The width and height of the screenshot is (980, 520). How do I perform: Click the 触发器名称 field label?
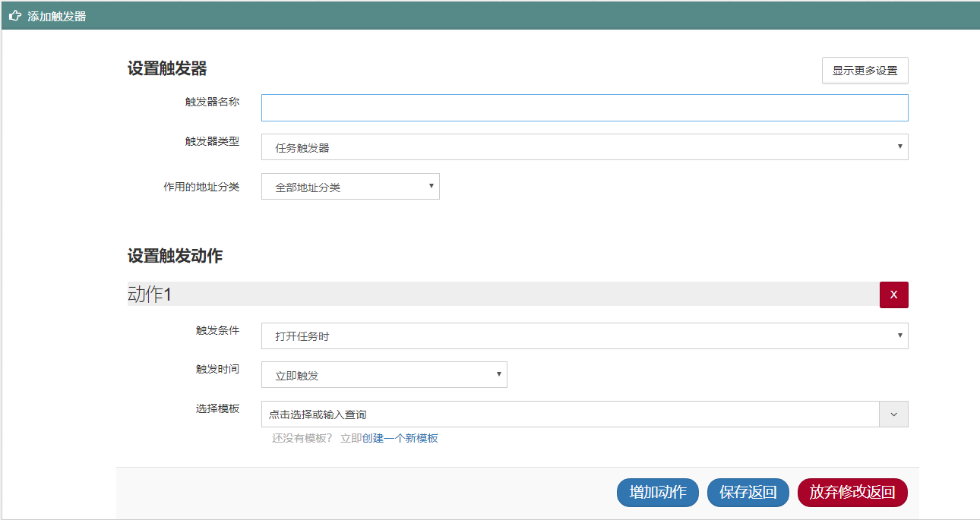pos(212,102)
